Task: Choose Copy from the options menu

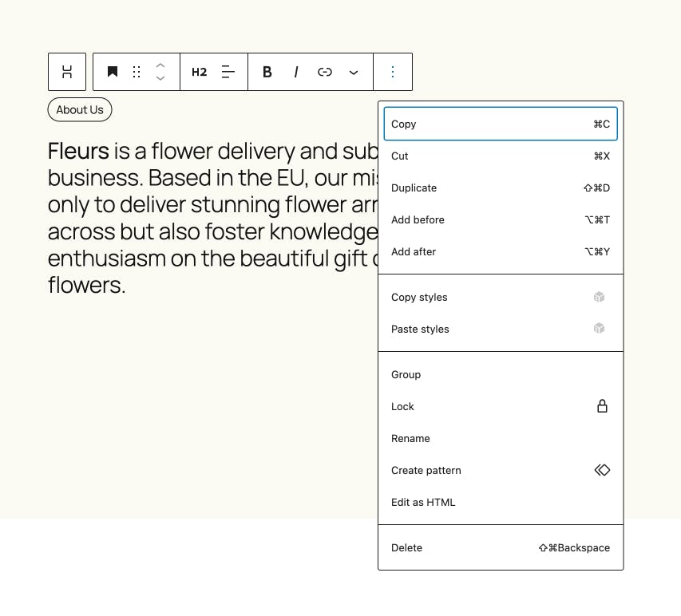Action: click(501, 124)
